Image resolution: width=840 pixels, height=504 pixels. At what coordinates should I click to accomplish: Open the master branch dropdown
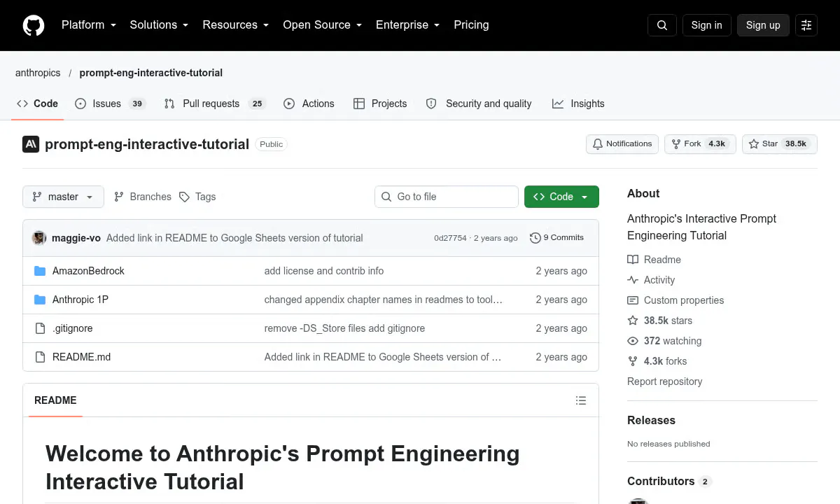[63, 197]
